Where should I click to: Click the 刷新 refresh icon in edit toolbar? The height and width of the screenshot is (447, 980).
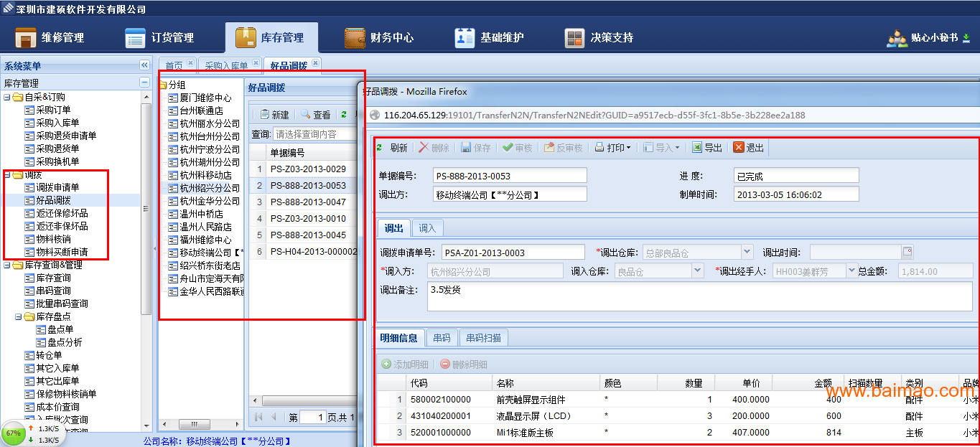[381, 148]
